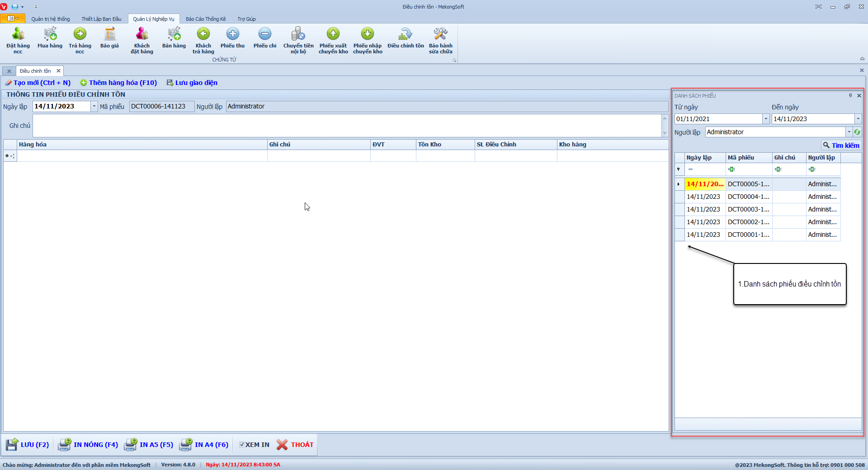The width and height of the screenshot is (868, 470).
Task: Open the Từ ngày date picker dropdown
Action: point(766,119)
